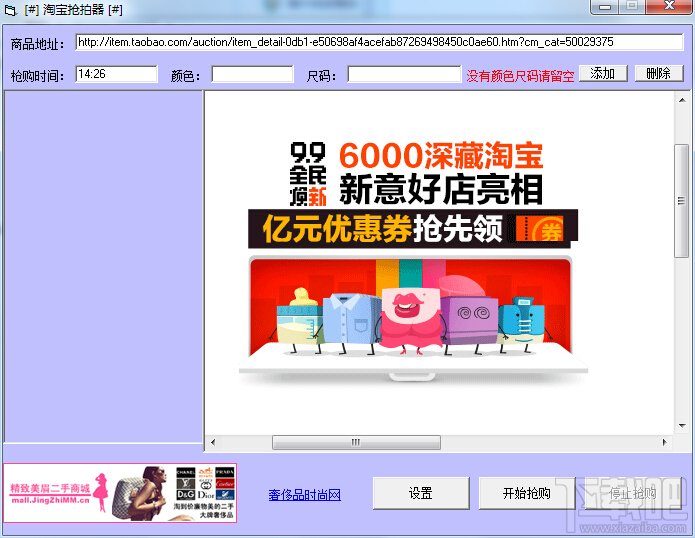Maximize the 淘宝抢拍器 window

click(632, 7)
